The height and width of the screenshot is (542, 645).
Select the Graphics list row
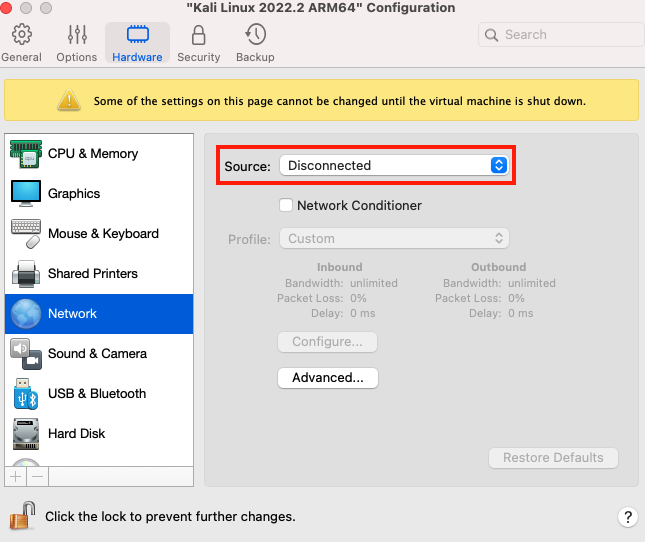(99, 193)
